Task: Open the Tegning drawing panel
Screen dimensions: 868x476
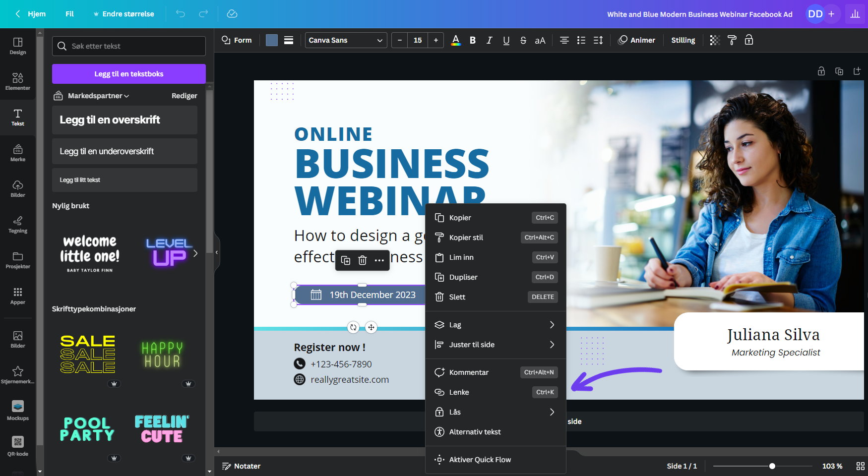Action: click(18, 225)
